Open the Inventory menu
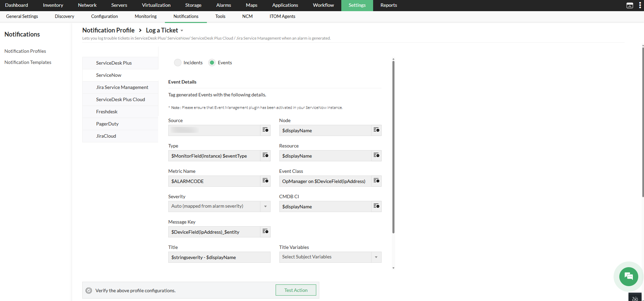Image resolution: width=644 pixels, height=301 pixels. click(53, 5)
